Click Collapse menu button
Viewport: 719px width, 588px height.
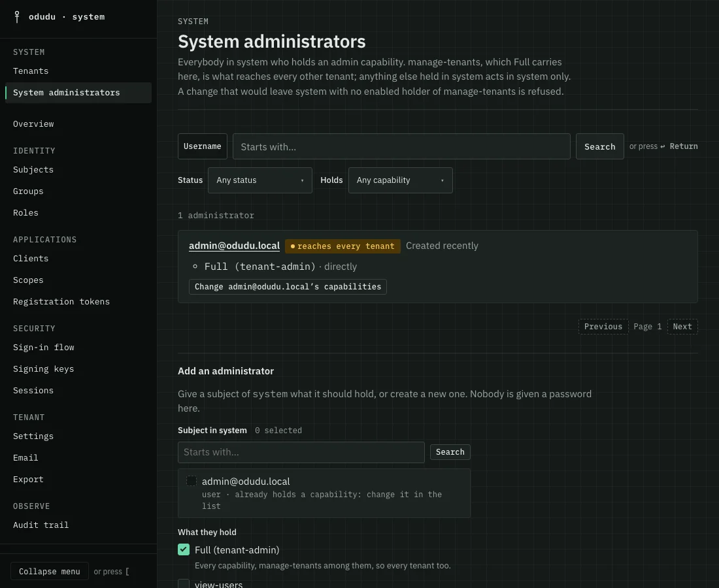50,572
